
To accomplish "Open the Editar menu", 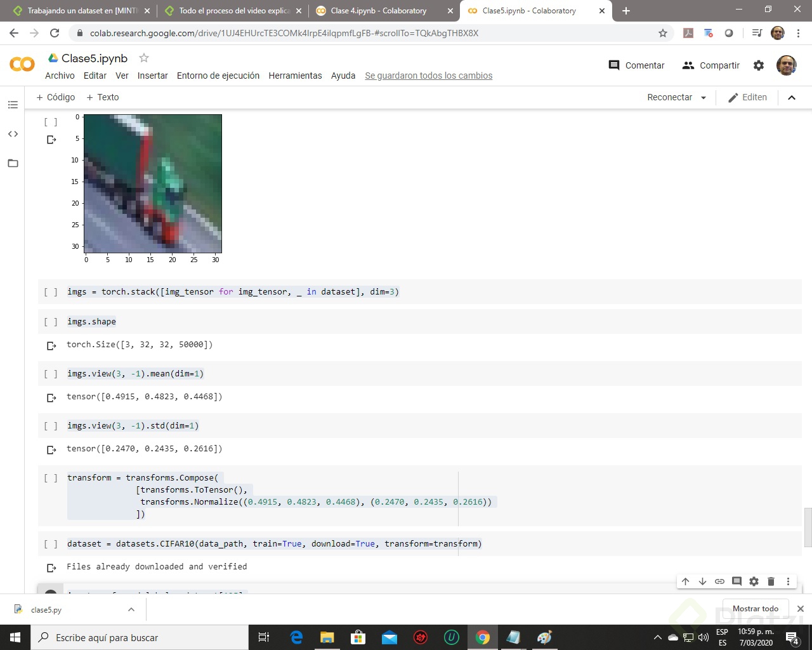I will (x=95, y=76).
